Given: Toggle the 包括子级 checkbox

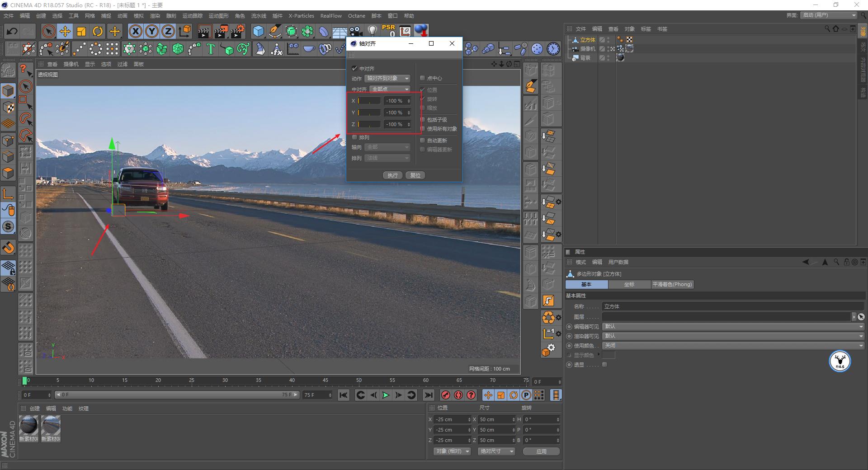Looking at the screenshot, I should coord(423,120).
